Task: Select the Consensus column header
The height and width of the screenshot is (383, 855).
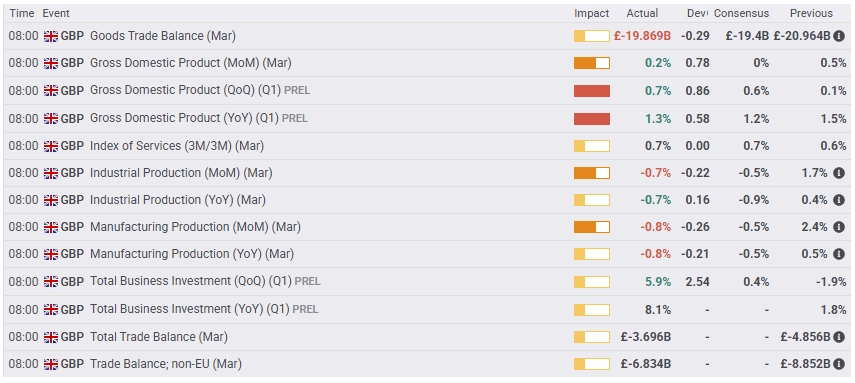Action: click(742, 14)
